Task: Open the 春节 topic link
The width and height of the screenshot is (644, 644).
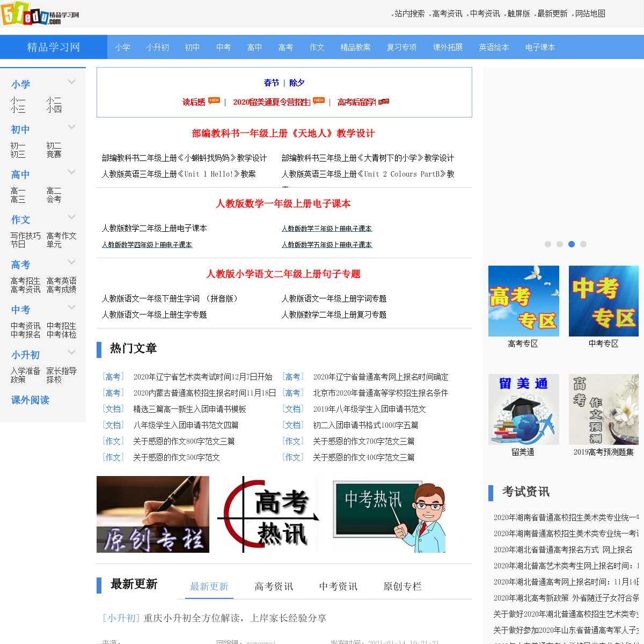Action: click(271, 83)
